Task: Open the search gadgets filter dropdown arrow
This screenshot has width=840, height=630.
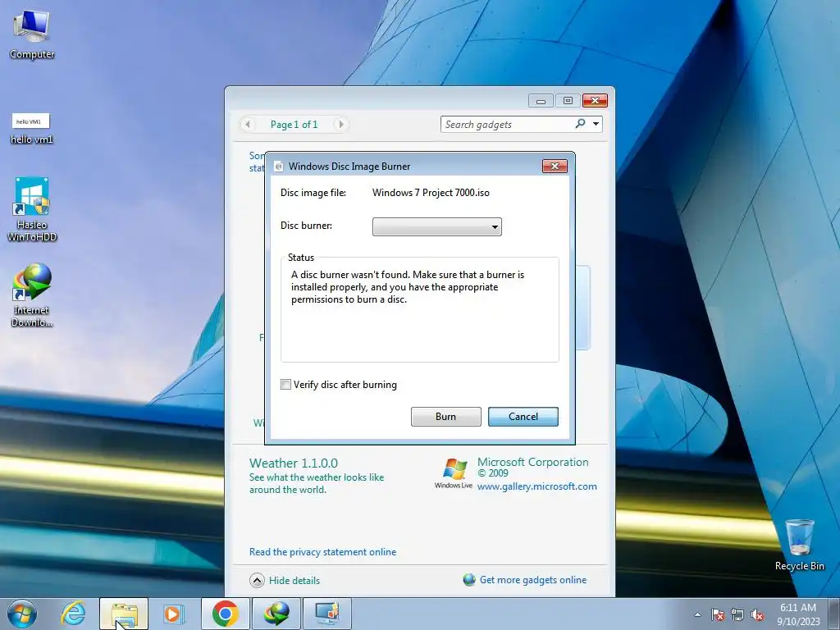Action: coord(596,125)
